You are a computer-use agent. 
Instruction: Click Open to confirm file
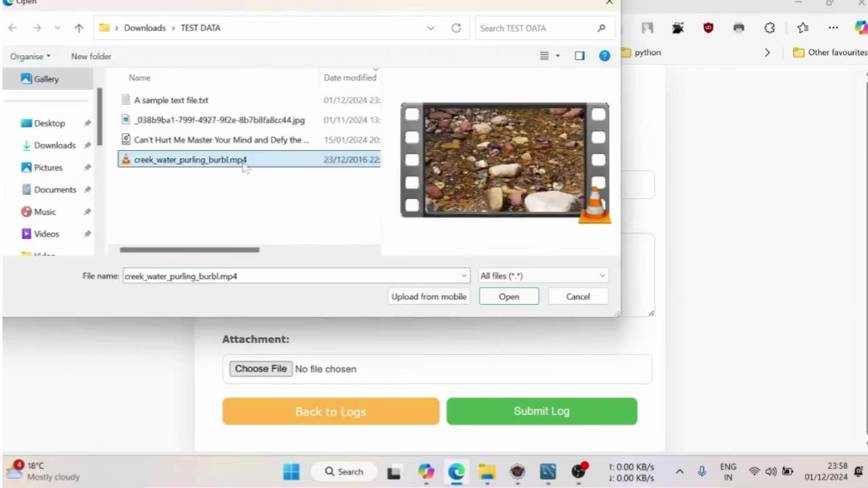pyautogui.click(x=509, y=296)
